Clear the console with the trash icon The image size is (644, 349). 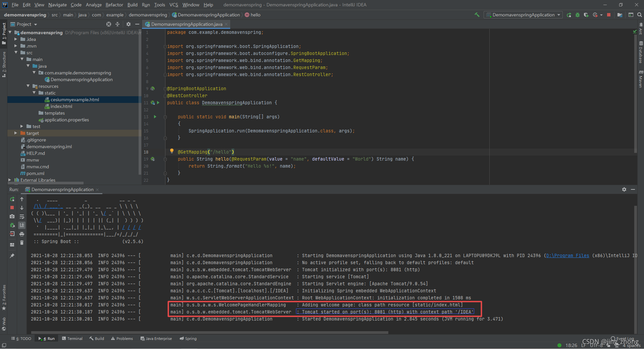coord(22,243)
